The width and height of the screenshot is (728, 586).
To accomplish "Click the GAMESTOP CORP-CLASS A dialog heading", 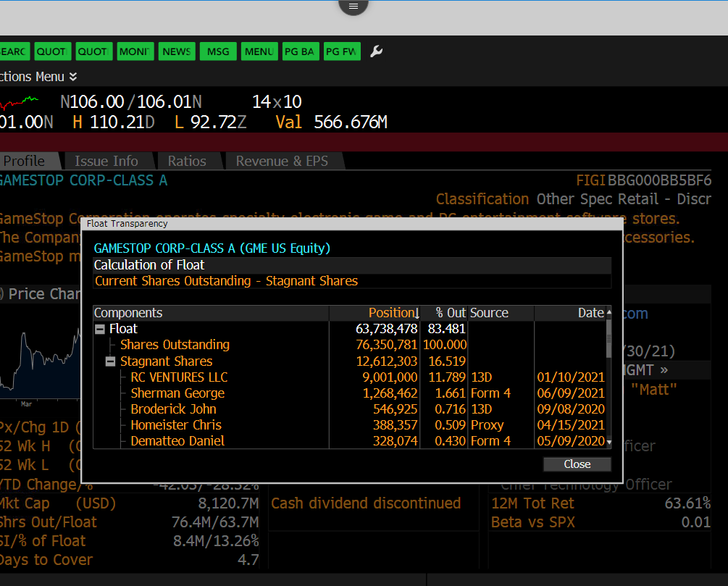I will (212, 248).
